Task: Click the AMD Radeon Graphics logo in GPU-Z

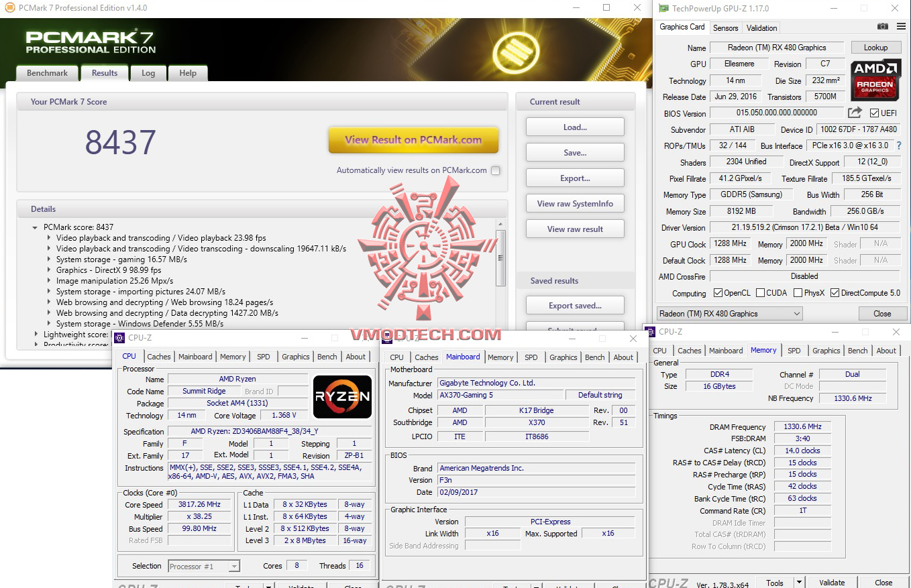Action: tap(876, 80)
